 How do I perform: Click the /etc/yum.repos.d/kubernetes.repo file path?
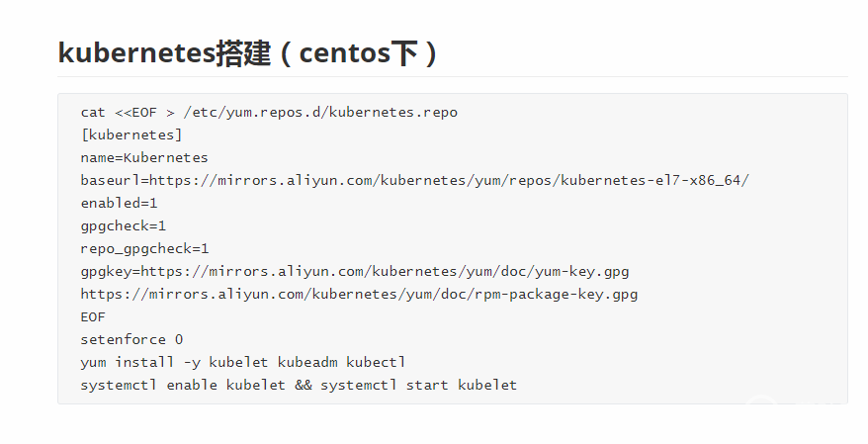coord(320,113)
